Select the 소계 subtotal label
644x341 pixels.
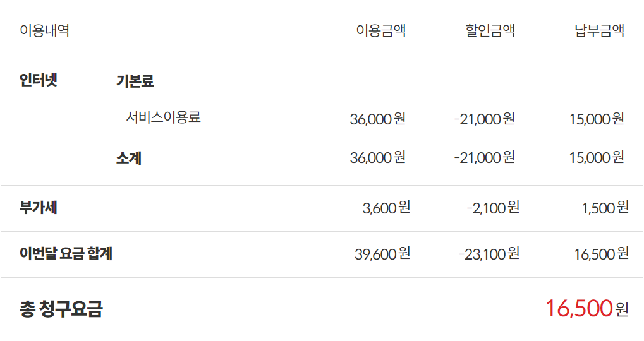tap(128, 158)
